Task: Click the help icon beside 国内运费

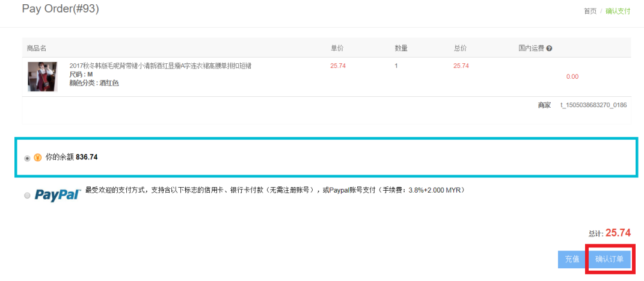Action: pos(549,48)
